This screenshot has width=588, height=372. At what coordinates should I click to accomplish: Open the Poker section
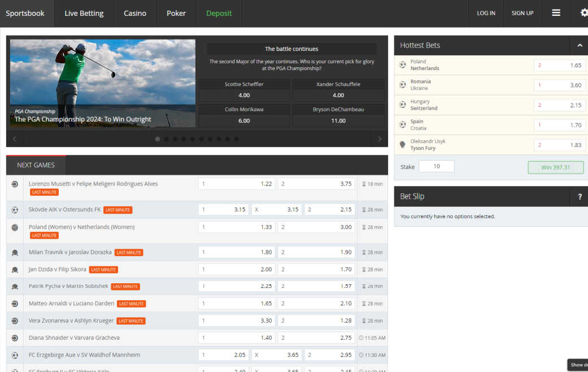(176, 13)
